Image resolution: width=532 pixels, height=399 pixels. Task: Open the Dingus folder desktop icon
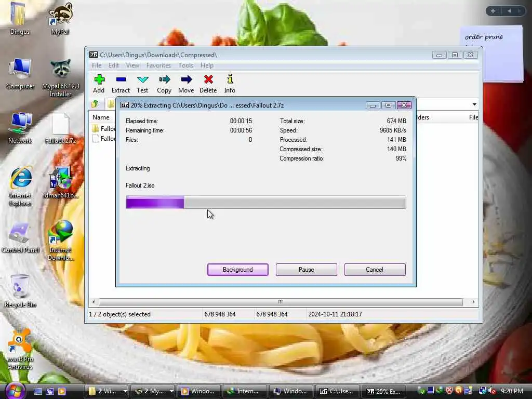(x=19, y=18)
